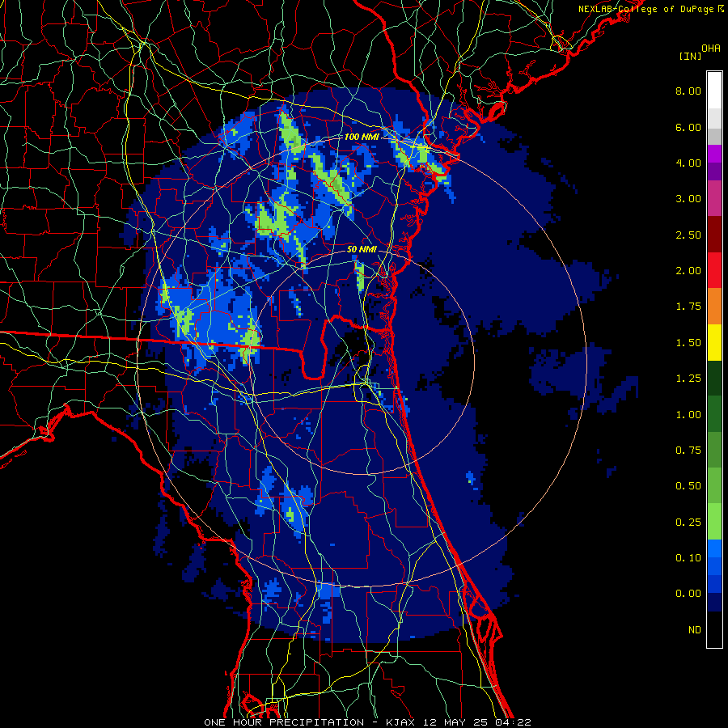This screenshot has width=728, height=728.
Task: Click the 1.75 legend value
Action: (688, 307)
